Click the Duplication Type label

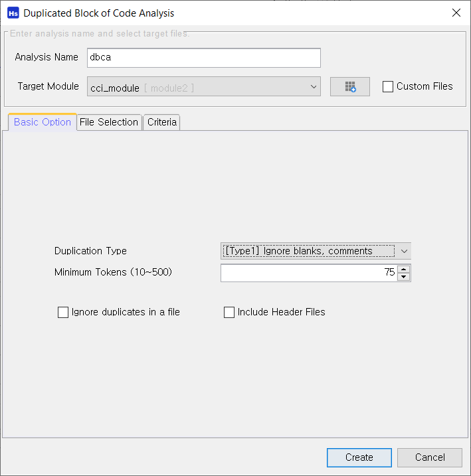90,251
